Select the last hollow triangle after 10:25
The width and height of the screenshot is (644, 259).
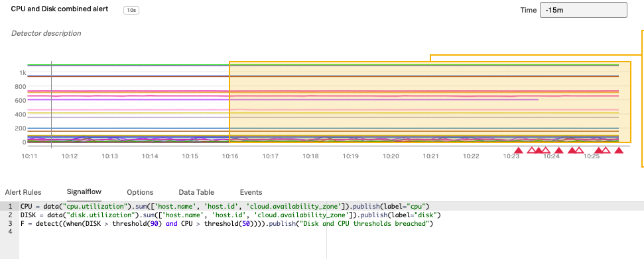(606, 150)
